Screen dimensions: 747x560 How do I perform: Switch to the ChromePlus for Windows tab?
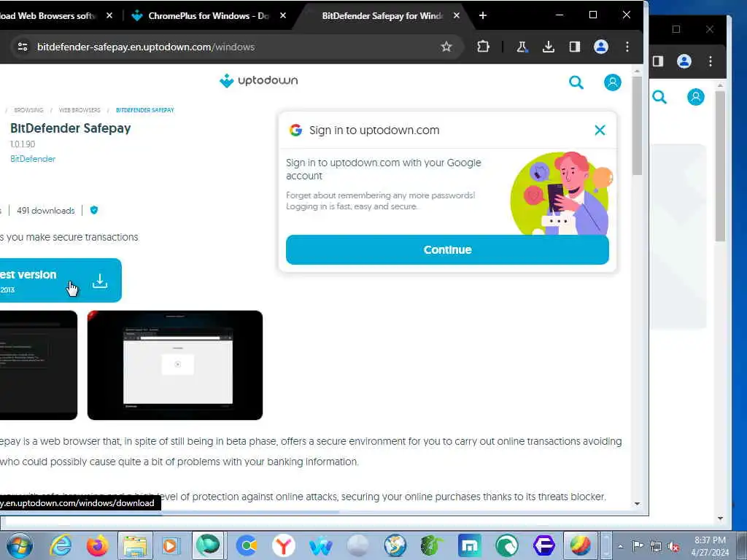point(208,16)
